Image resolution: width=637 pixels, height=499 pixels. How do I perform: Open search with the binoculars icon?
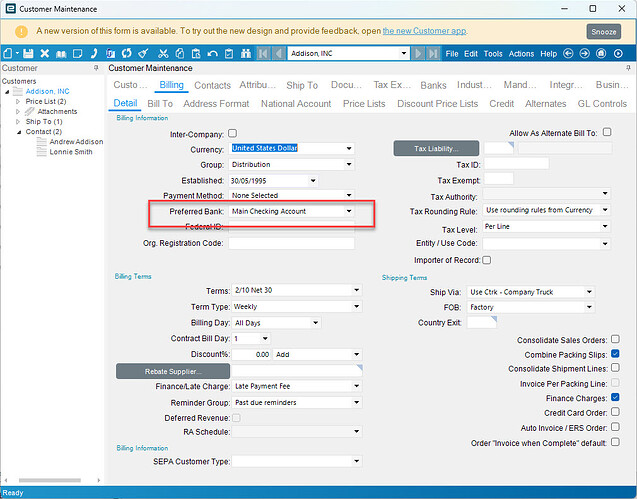tap(246, 53)
